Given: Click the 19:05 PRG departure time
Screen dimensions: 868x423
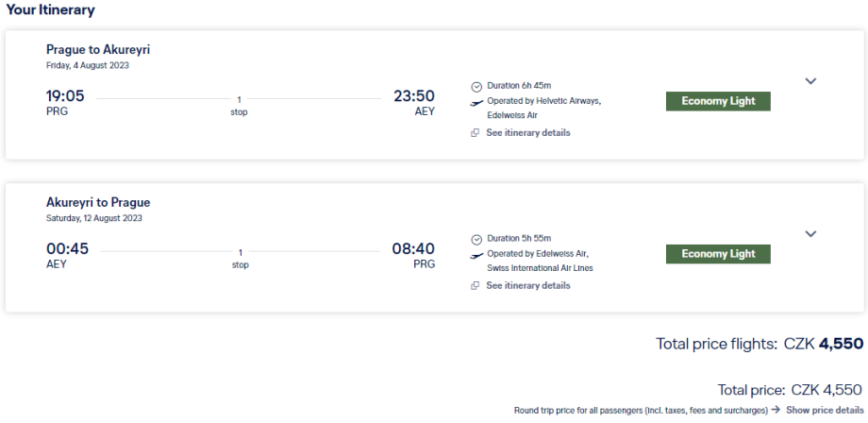Looking at the screenshot, I should (x=65, y=95).
